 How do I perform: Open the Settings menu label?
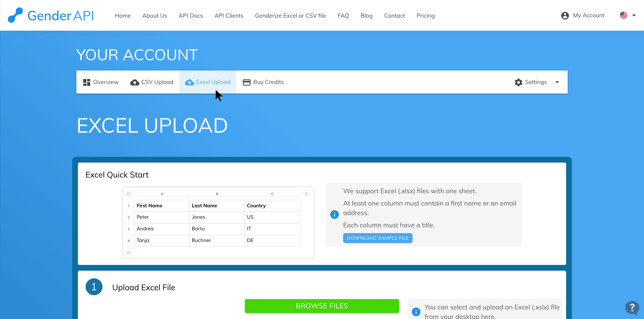pos(536,82)
